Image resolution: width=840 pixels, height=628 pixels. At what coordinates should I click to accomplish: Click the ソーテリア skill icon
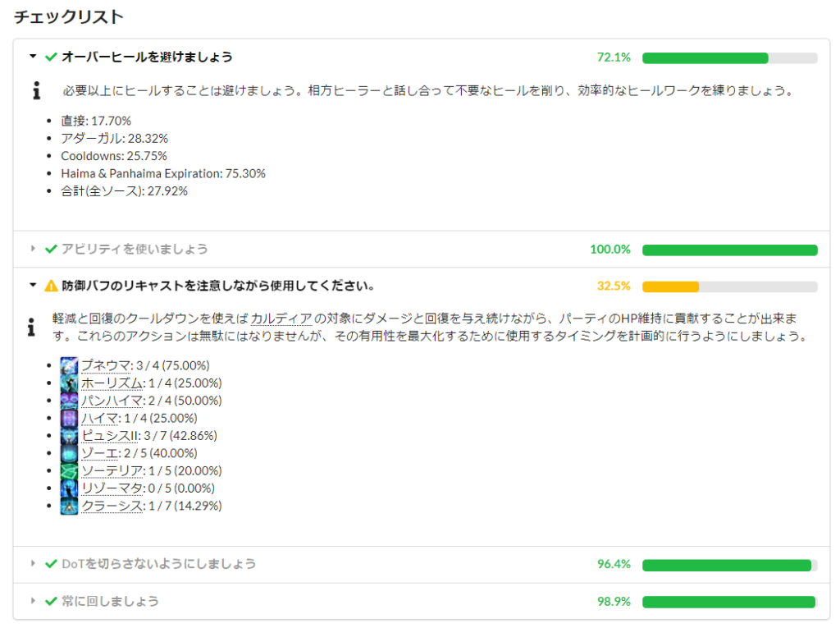coord(69,471)
